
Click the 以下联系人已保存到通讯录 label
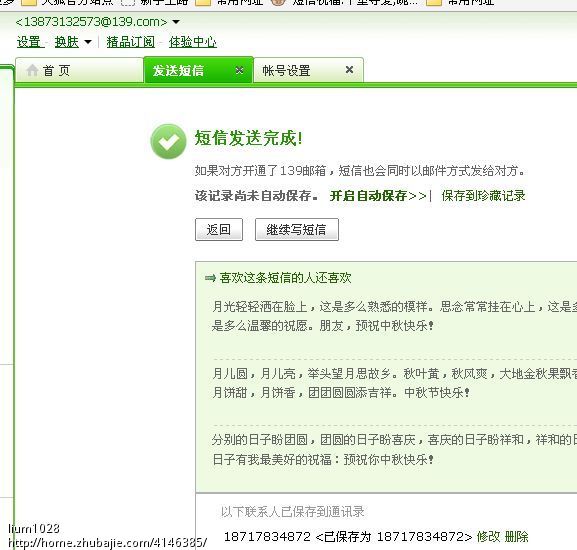[x=293, y=511]
